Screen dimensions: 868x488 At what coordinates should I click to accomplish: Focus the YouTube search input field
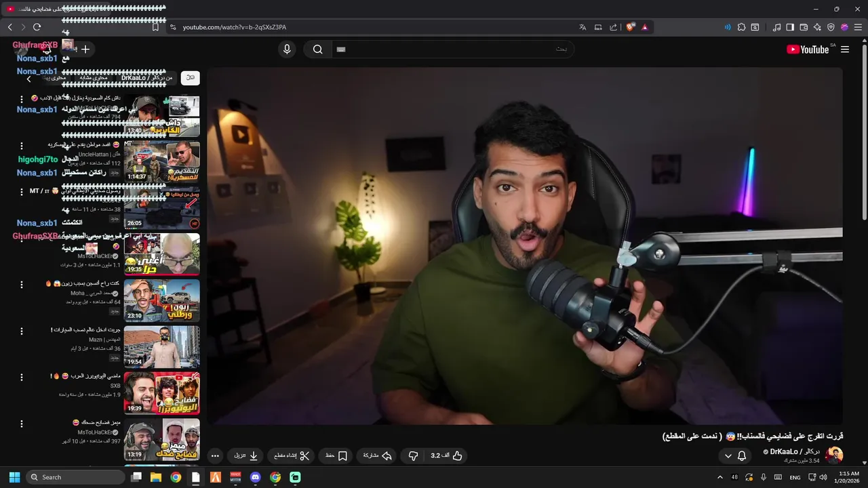(x=452, y=49)
